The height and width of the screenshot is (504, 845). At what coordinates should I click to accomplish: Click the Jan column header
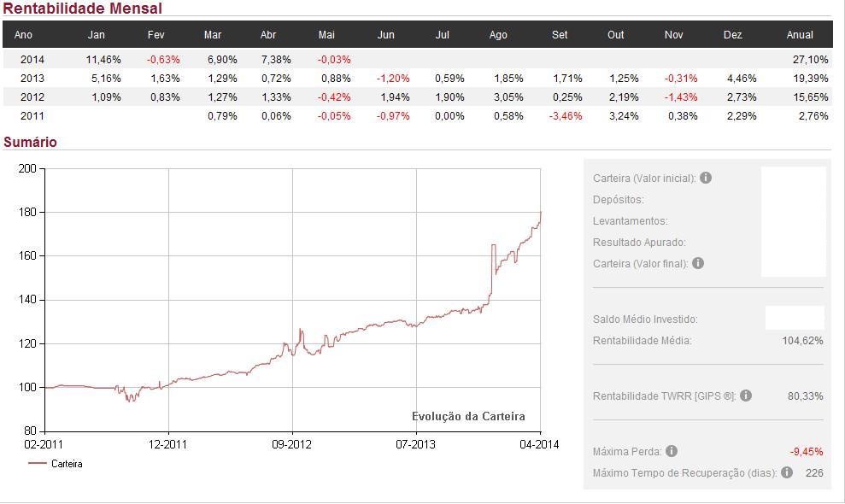tap(97, 35)
